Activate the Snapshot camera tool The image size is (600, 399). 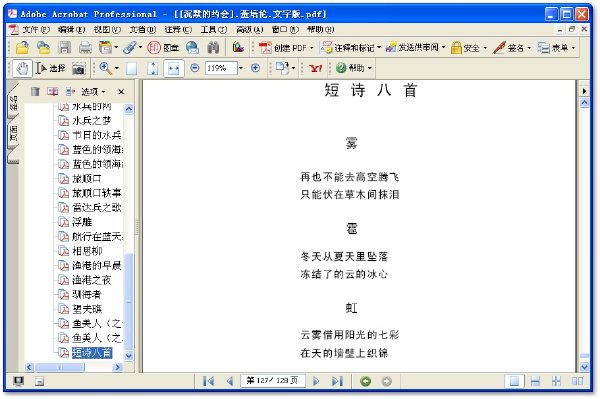[79, 68]
